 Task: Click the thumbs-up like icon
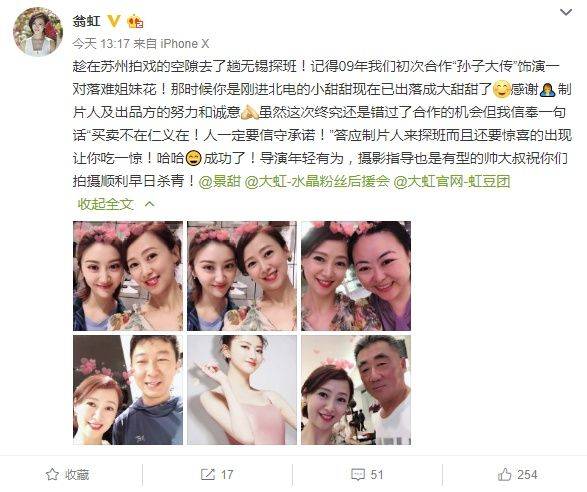click(505, 474)
